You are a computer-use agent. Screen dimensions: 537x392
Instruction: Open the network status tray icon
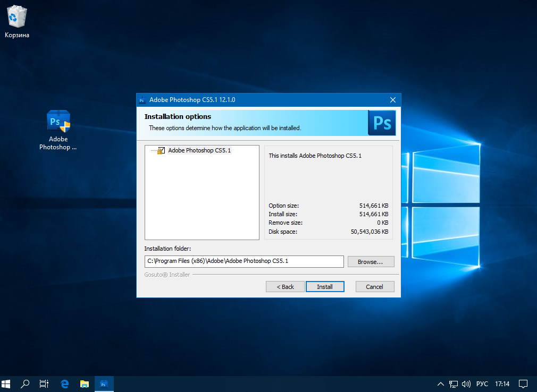click(454, 384)
